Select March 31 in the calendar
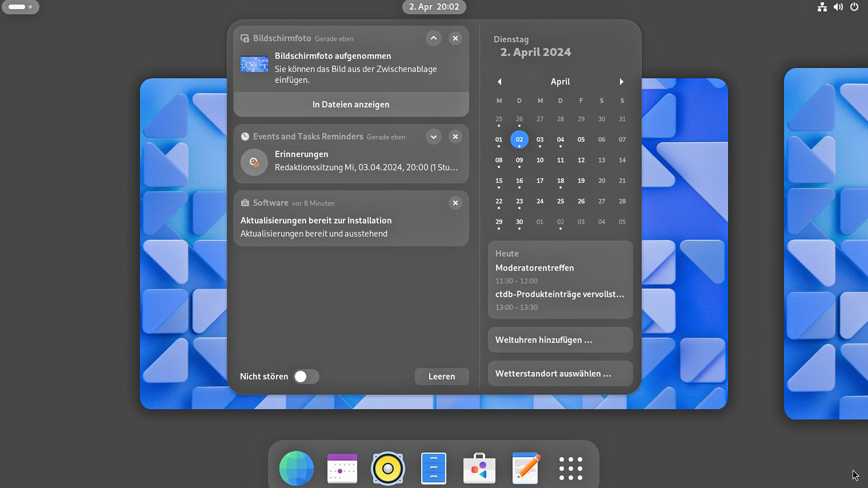 622,119
